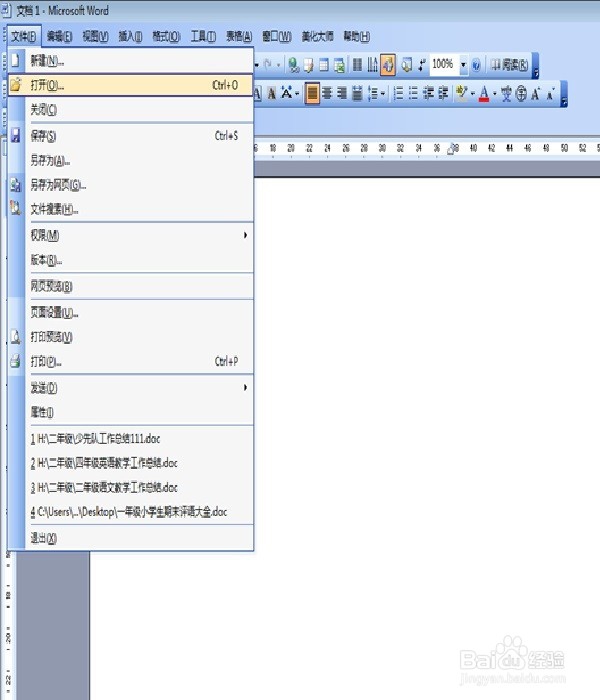Viewport: 600px width, 700px height.
Task: Click the Redo arrow icon
Action: (267, 65)
